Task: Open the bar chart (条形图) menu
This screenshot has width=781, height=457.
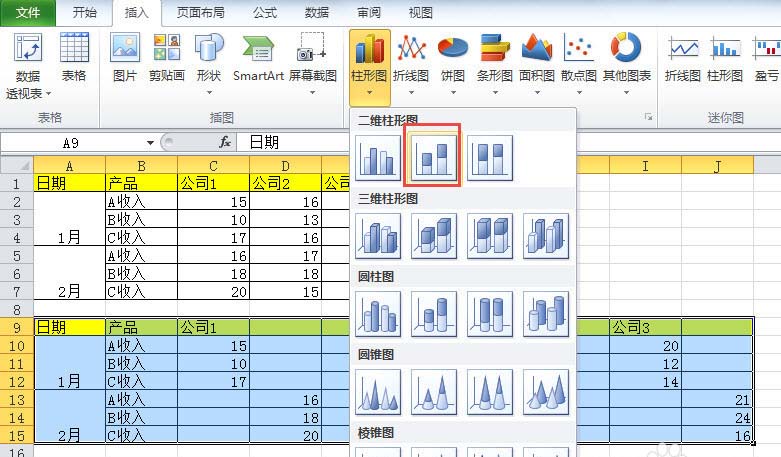Action: click(495, 63)
